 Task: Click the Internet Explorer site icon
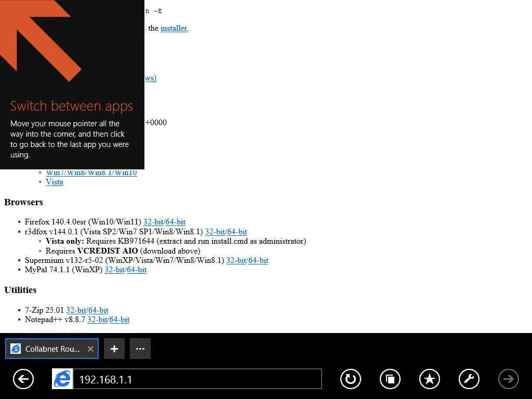(62, 379)
